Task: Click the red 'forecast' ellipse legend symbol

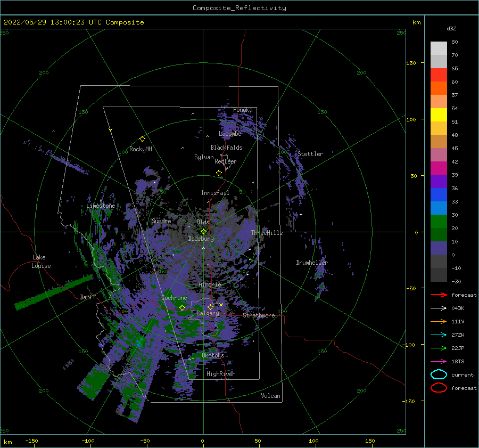Action: click(439, 388)
